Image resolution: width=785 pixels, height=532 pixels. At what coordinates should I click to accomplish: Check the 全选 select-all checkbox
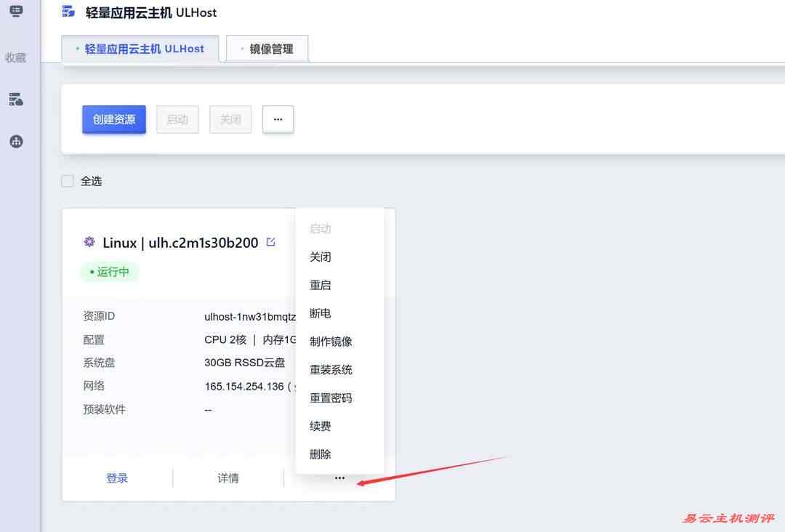click(67, 180)
